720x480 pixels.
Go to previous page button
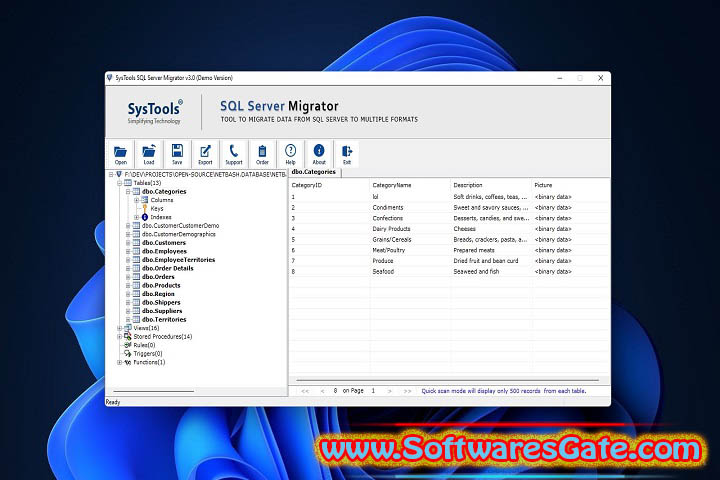pos(322,391)
